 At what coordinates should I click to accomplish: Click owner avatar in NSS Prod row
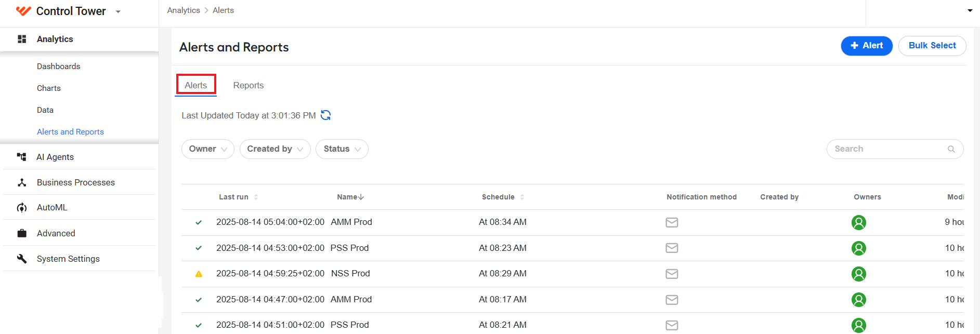(x=859, y=274)
